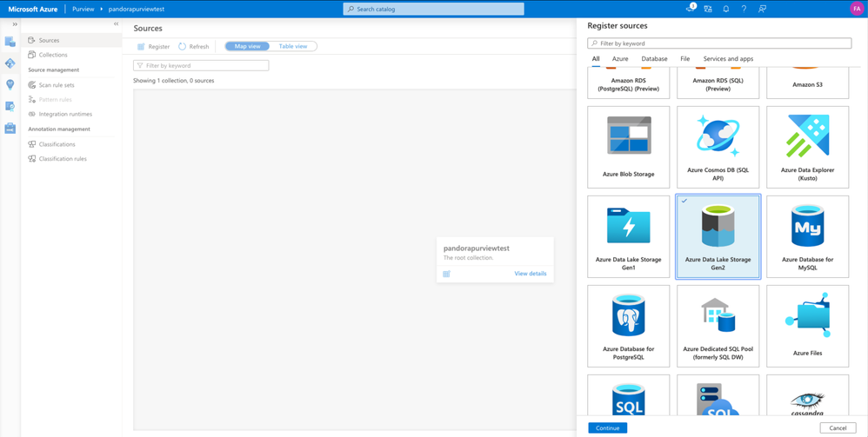Image resolution: width=868 pixels, height=437 pixels.
Task: Open the switch directory icon in header
Action: point(708,9)
